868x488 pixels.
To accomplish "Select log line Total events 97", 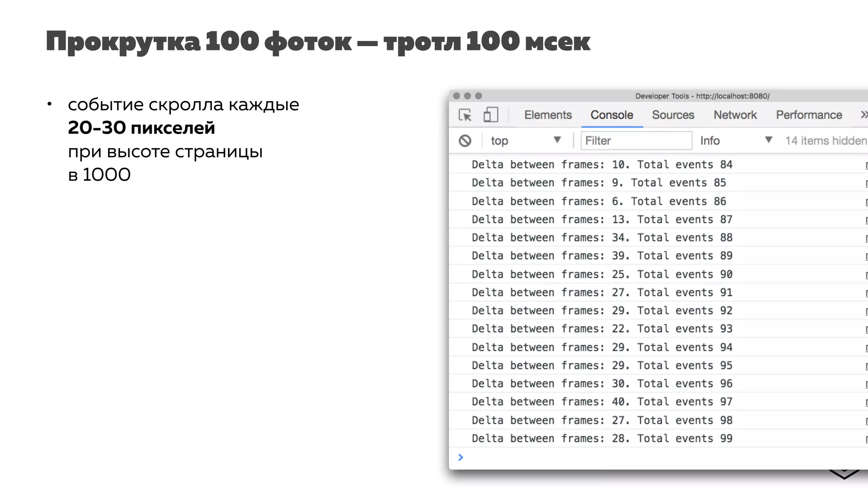I will point(658,402).
